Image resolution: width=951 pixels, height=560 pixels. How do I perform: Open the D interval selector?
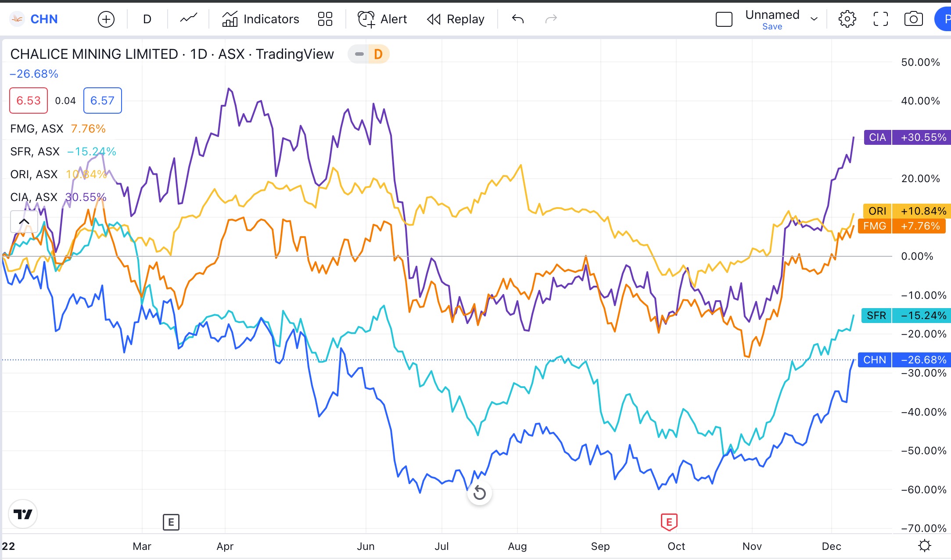147,19
